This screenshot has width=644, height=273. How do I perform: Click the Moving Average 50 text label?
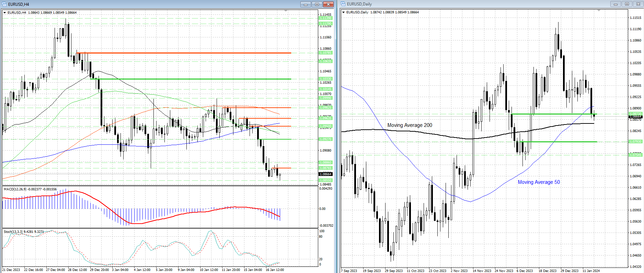point(539,182)
